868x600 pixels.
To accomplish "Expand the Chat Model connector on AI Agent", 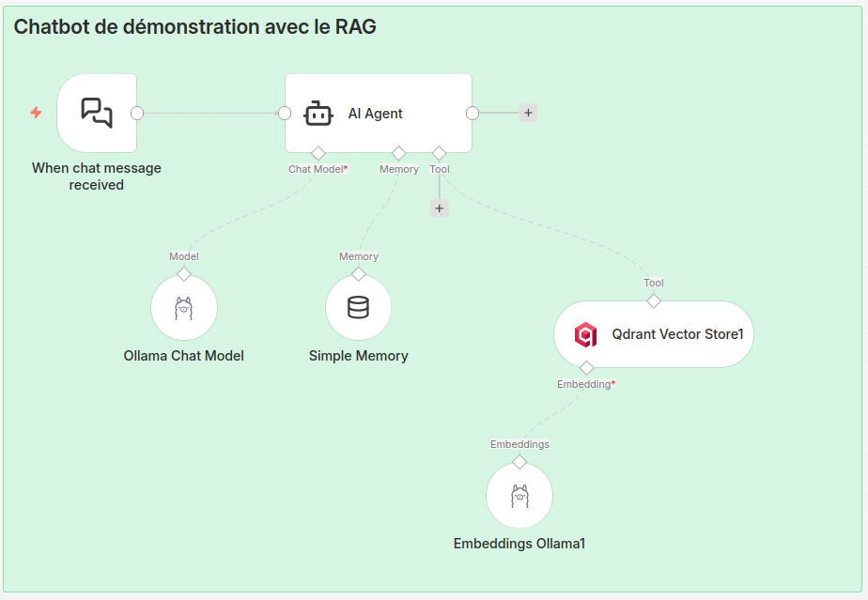I will (x=318, y=152).
